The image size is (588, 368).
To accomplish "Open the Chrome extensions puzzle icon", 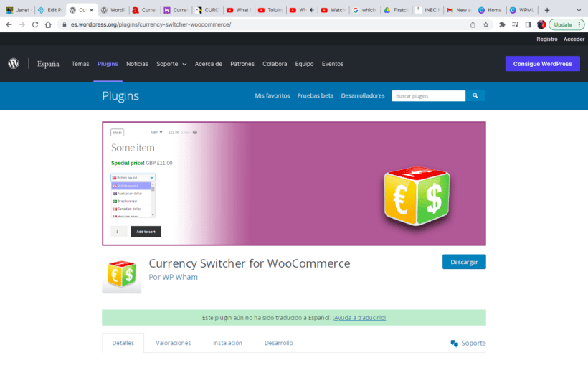I will click(502, 24).
